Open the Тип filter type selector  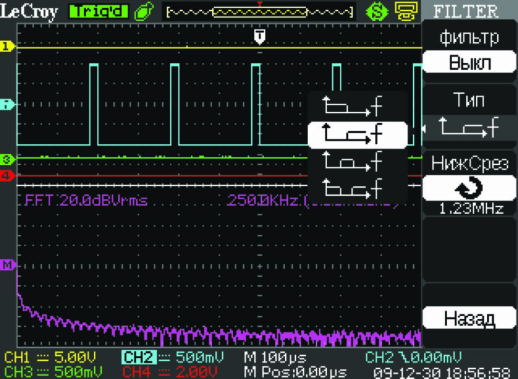(x=469, y=116)
